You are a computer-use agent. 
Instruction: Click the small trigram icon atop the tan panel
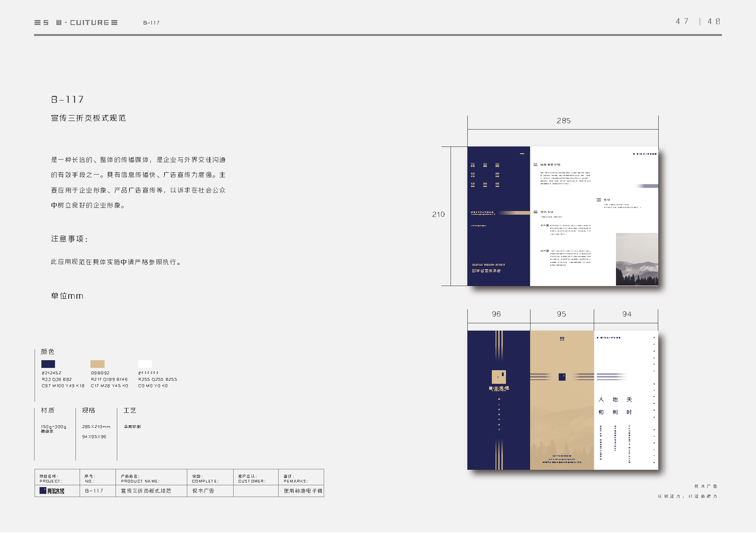(x=562, y=339)
